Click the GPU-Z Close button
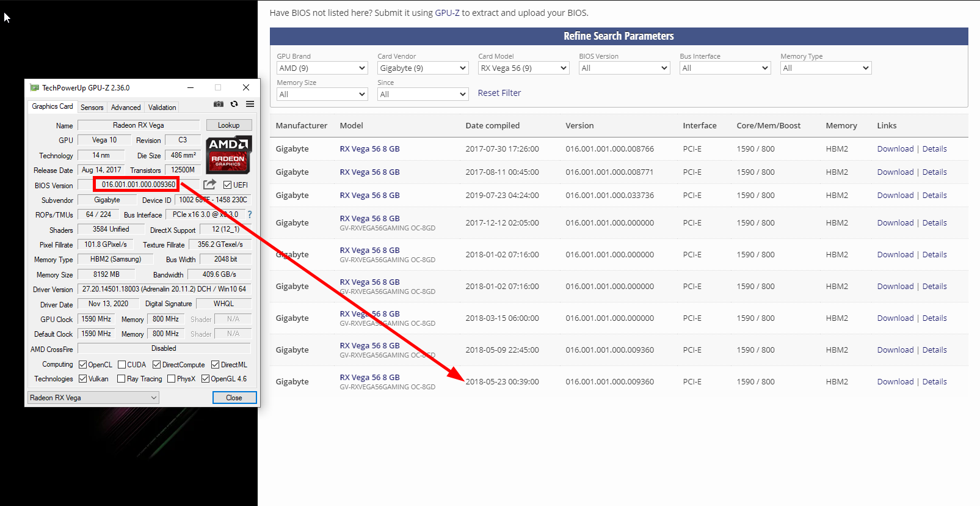980x506 pixels. tap(234, 397)
